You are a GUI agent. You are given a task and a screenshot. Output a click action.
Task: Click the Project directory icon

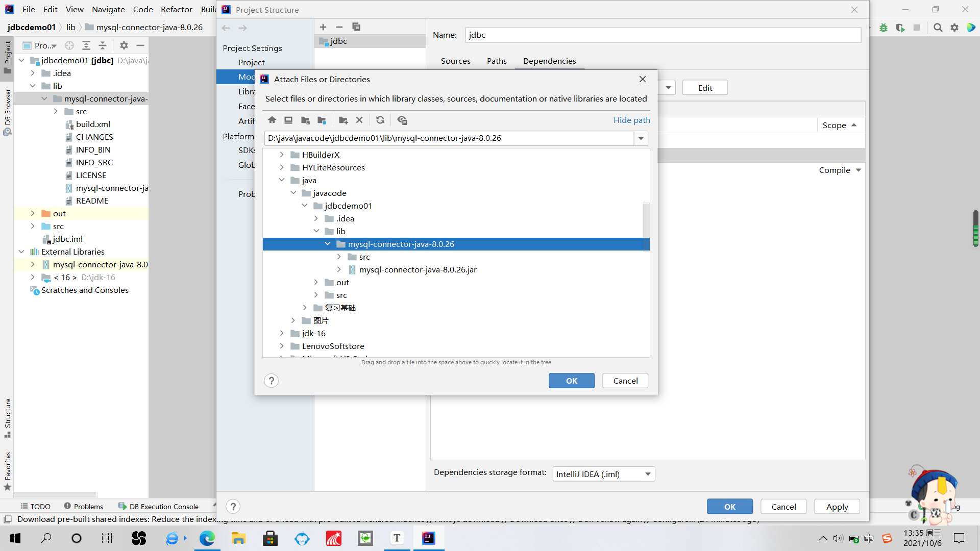305,120
